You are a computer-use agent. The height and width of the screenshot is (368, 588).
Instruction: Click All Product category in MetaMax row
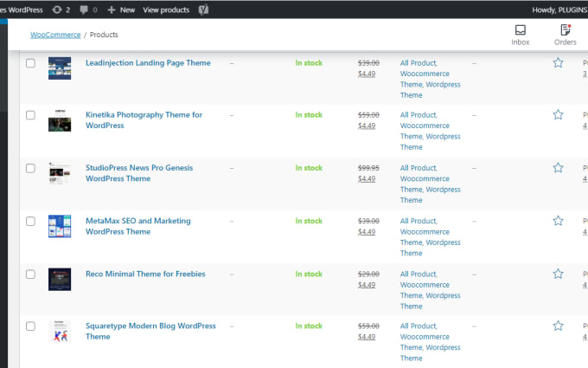(x=419, y=221)
